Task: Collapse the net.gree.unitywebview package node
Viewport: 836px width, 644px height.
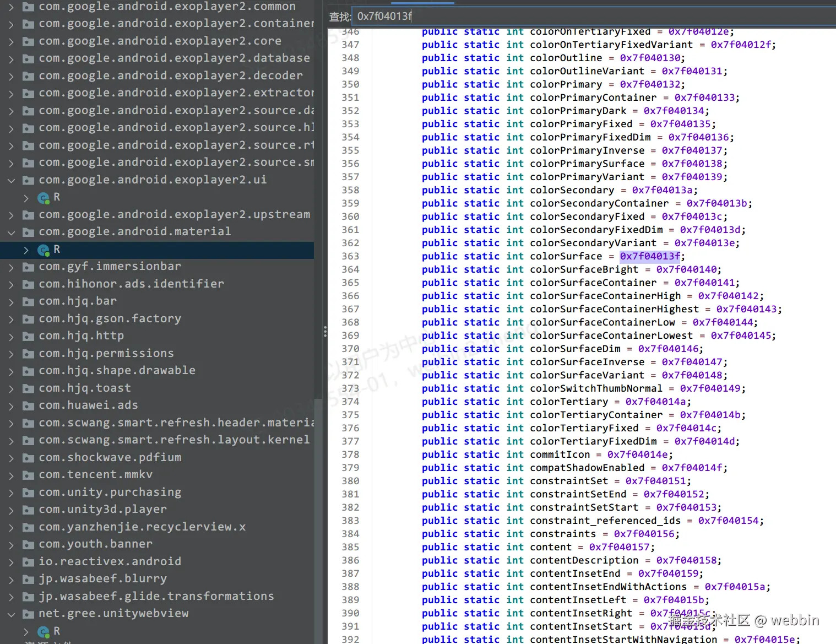Action: tap(11, 614)
